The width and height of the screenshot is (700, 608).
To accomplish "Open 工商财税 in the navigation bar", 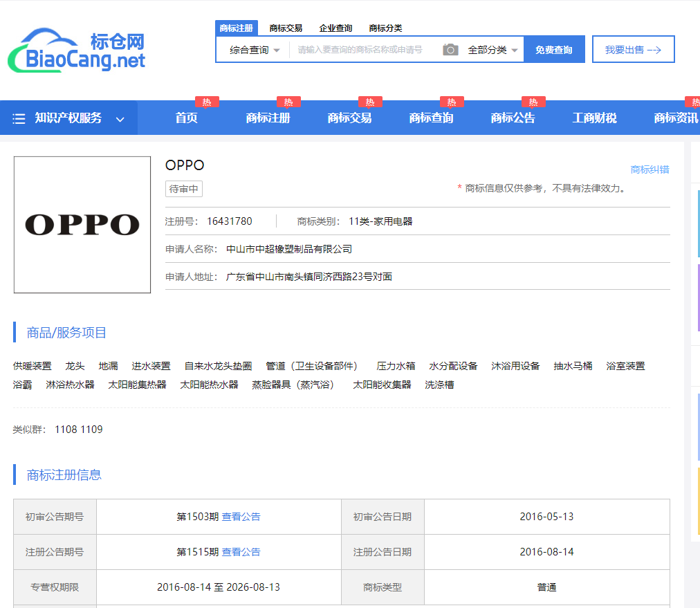I will (595, 118).
